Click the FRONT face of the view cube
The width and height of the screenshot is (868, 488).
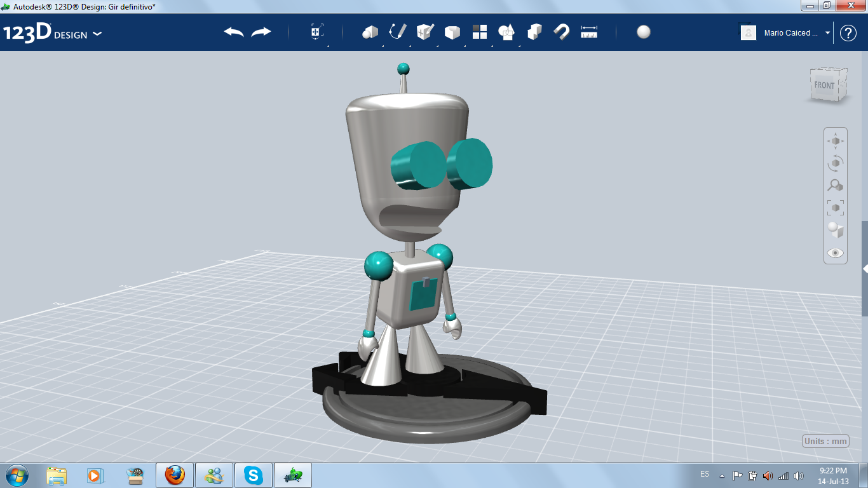click(x=825, y=85)
